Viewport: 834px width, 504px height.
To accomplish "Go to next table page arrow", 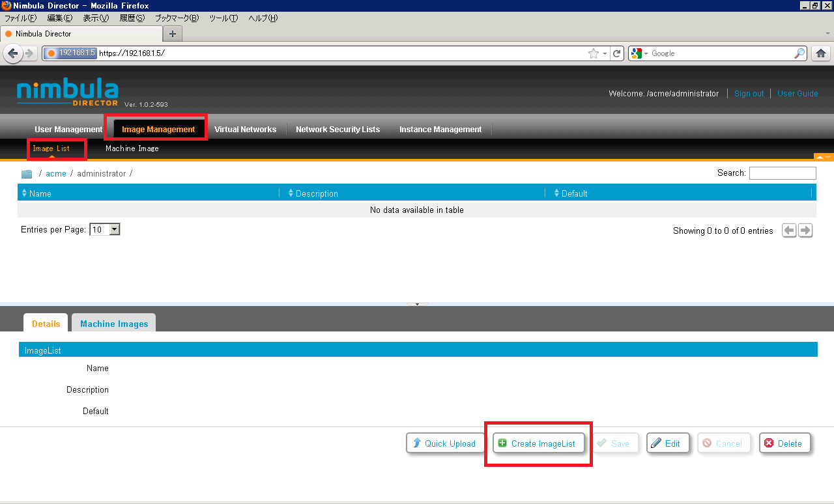I will tap(805, 231).
